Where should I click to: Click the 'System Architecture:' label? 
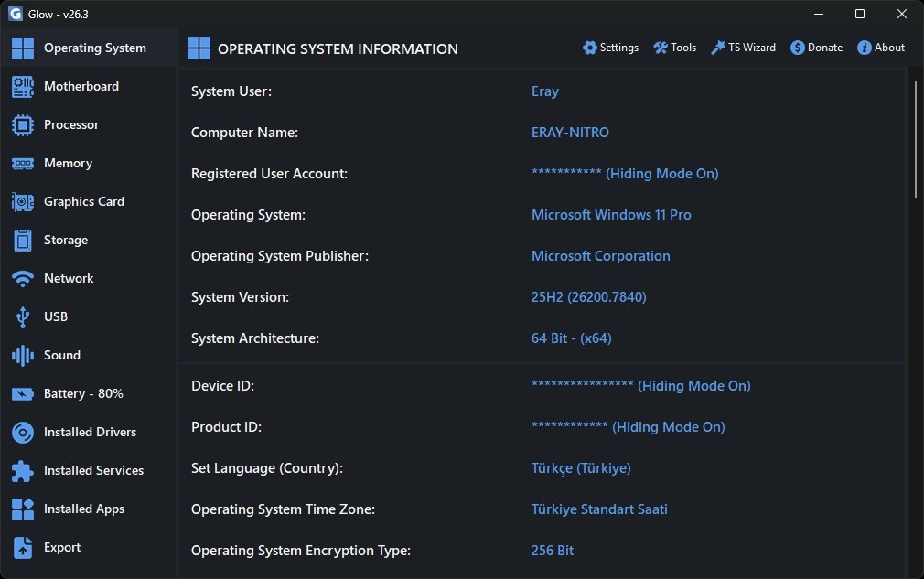coord(255,338)
